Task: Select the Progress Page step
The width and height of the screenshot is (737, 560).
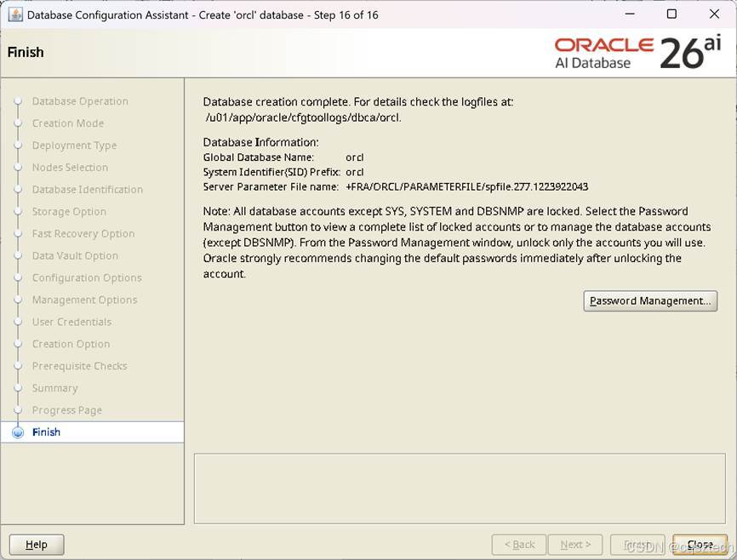Action: click(66, 410)
